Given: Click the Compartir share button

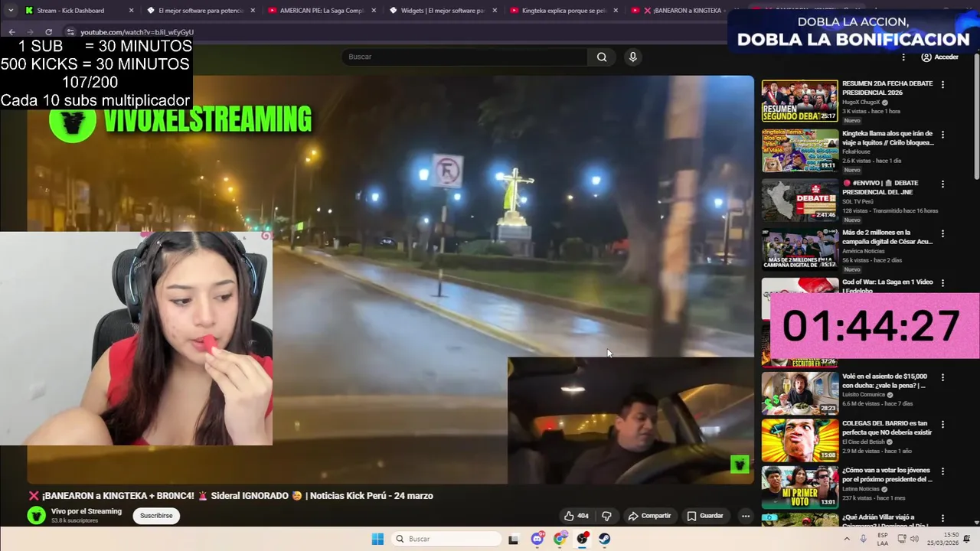Looking at the screenshot, I should (x=649, y=516).
